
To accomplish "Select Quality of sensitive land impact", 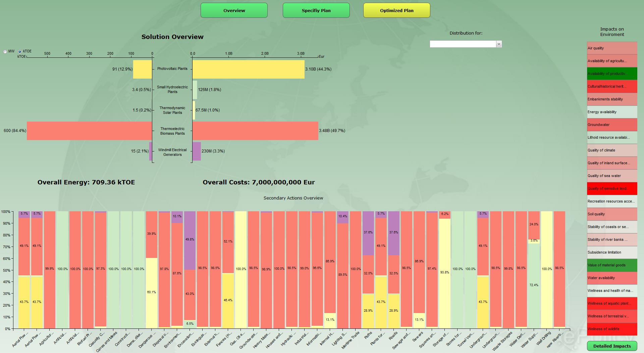I will [612, 188].
